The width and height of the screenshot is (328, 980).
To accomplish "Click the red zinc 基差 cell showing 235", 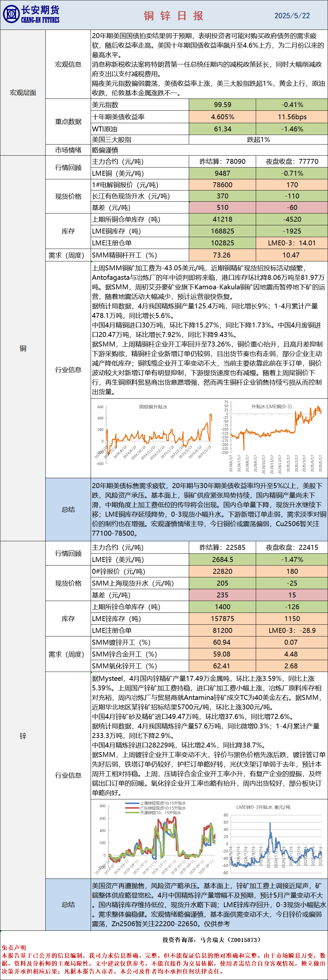I will click(222, 595).
